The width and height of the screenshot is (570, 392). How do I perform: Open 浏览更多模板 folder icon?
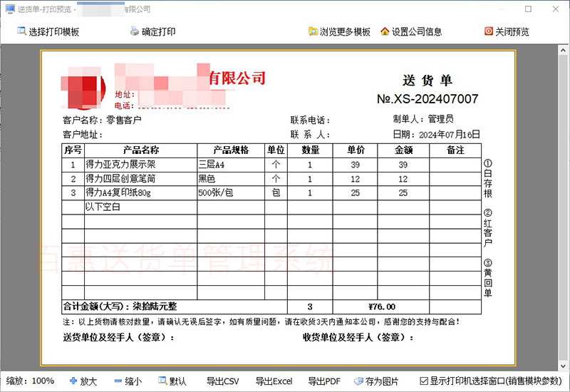pos(313,31)
